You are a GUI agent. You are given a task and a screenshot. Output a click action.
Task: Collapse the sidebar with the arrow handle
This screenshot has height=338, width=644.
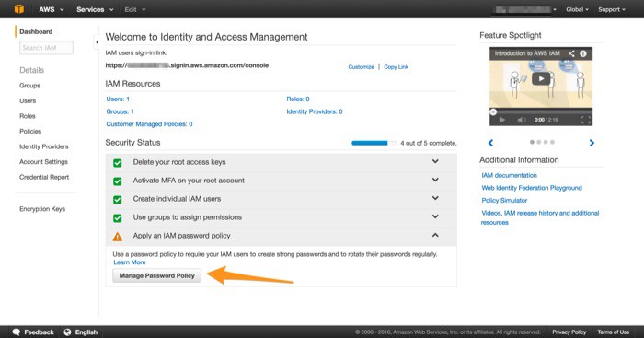point(97,42)
